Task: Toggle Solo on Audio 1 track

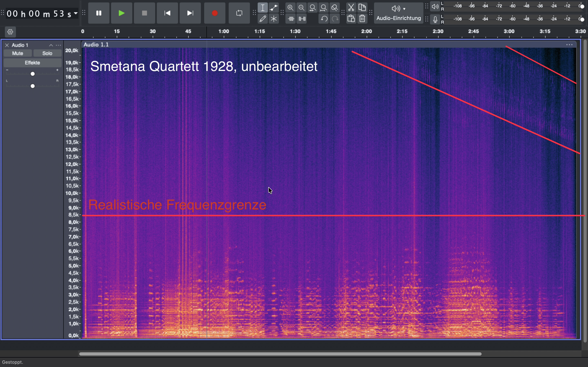Action: 48,53
